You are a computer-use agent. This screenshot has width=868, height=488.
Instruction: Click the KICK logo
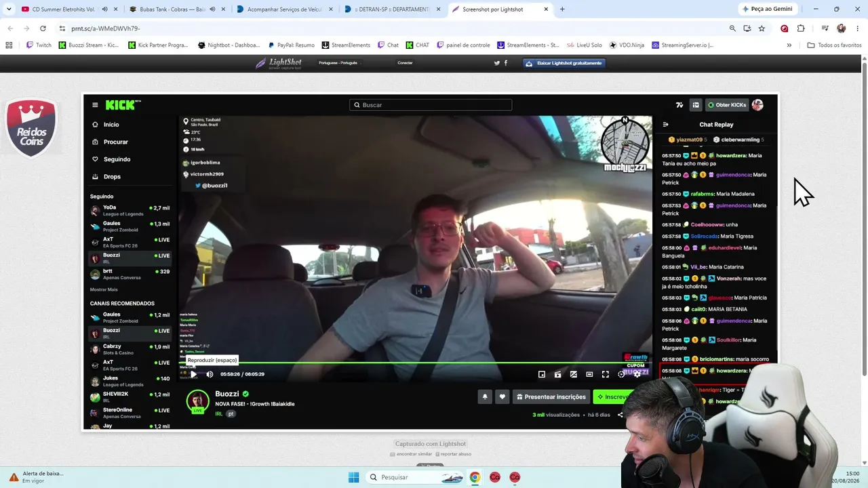123,105
